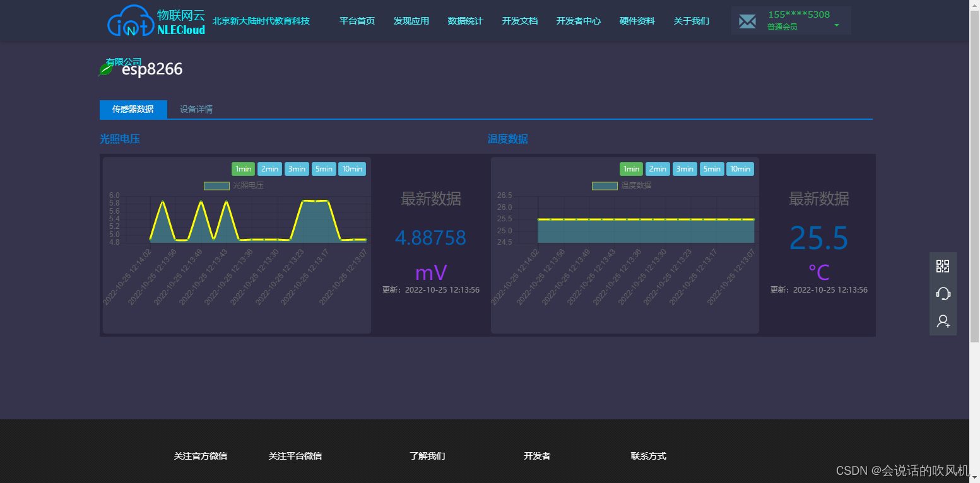Open the QR code side icon
This screenshot has height=483, width=980.
tap(943, 266)
